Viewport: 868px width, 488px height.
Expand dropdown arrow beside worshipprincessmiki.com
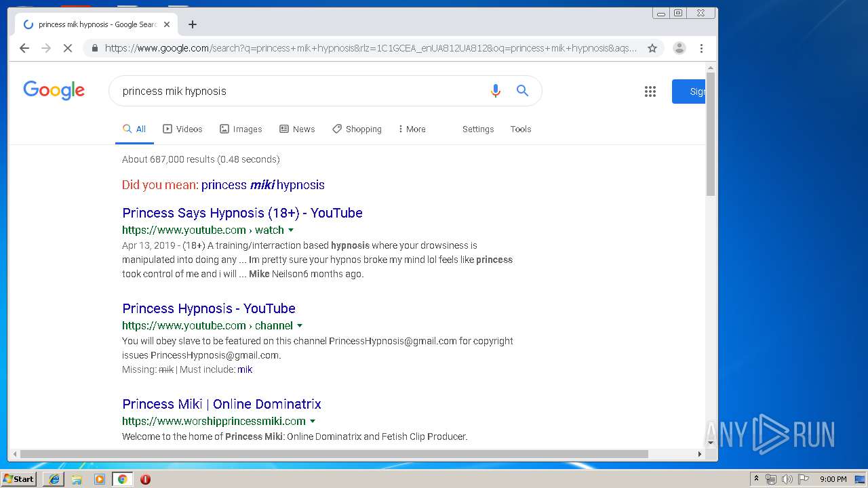coord(313,422)
